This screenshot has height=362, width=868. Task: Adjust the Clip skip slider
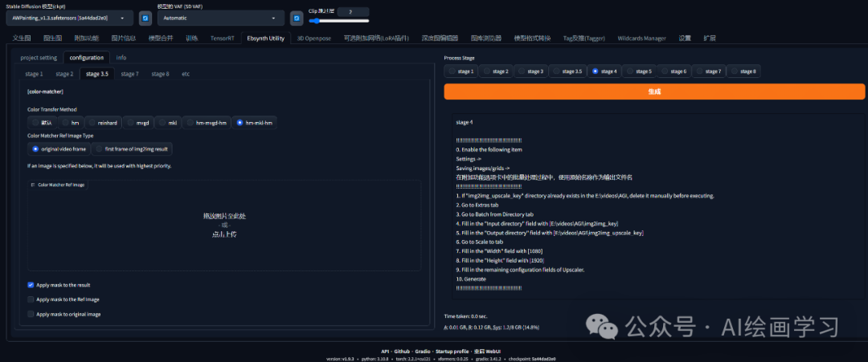pos(339,21)
